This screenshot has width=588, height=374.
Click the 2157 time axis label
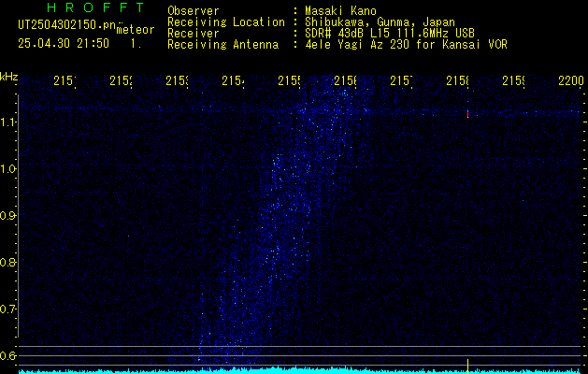[x=401, y=80]
